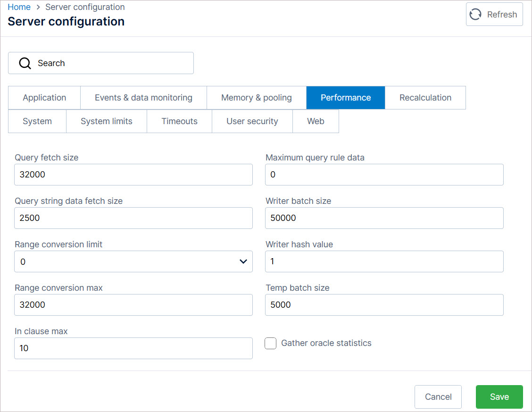Select the Web tab
532x412 pixels.
[x=316, y=121]
